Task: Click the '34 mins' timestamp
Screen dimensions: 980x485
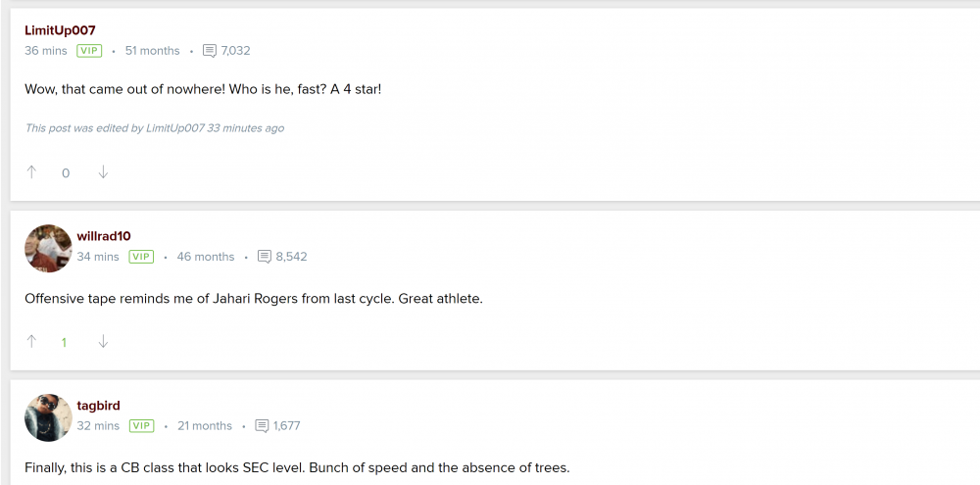Action: click(x=98, y=257)
